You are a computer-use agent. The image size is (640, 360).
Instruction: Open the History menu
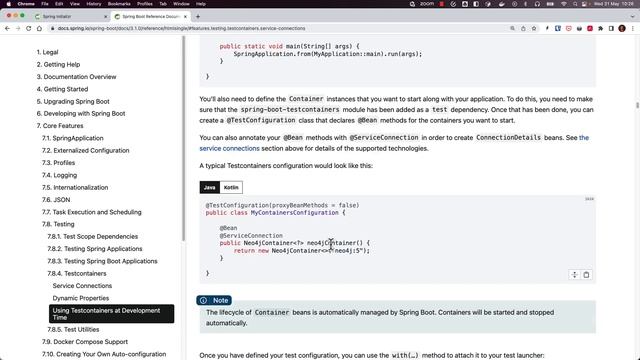point(93,4)
